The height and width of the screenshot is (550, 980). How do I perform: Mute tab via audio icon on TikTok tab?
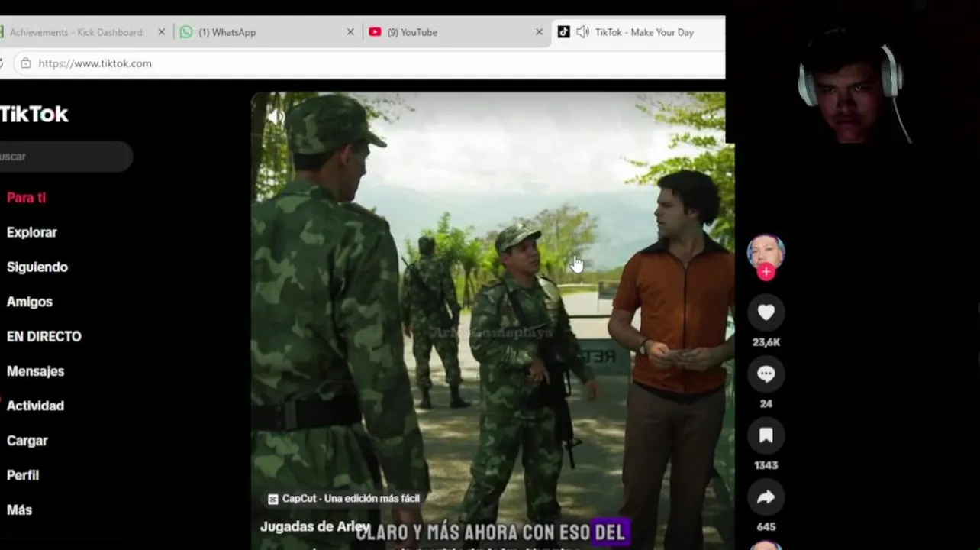point(582,32)
